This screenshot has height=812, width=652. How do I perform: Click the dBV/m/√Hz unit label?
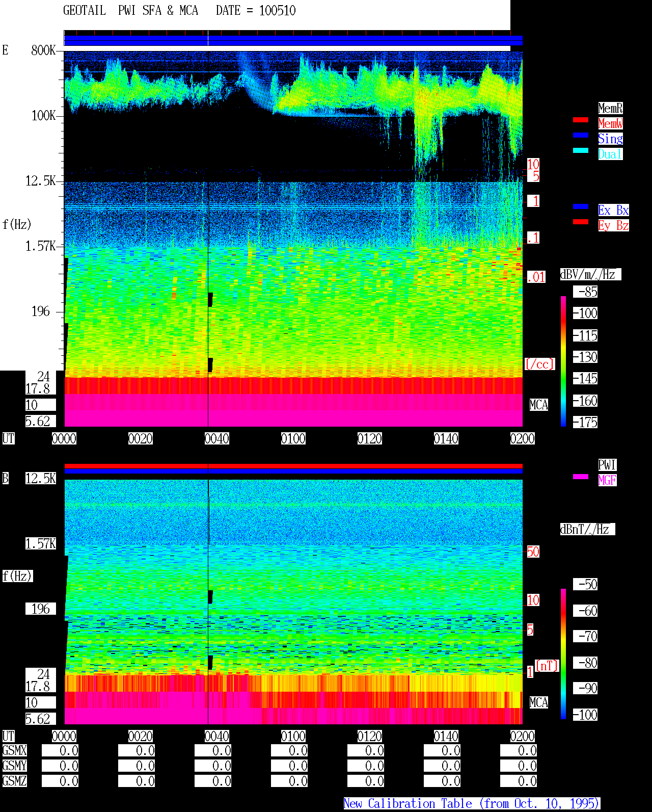pos(590,274)
